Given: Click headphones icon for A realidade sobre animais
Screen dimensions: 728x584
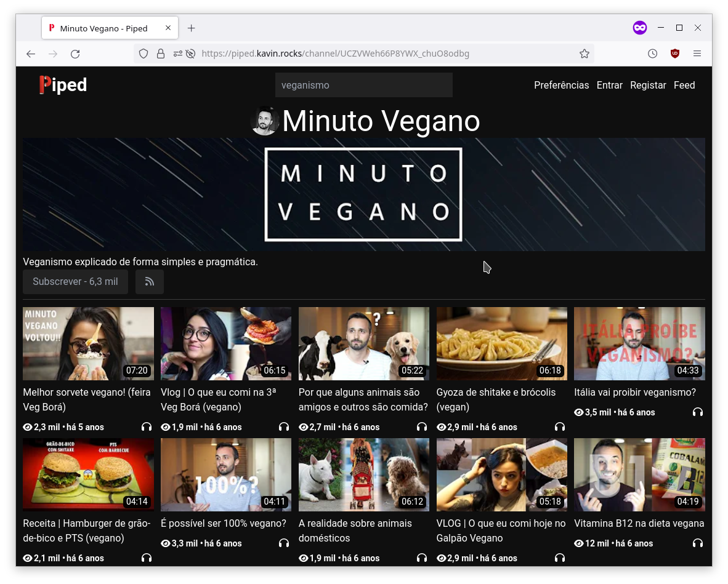Looking at the screenshot, I should [422, 558].
